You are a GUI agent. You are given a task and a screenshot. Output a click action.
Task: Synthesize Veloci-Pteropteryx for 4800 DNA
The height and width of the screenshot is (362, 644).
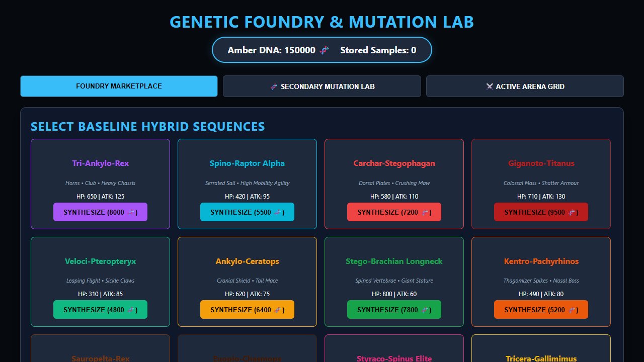100,310
